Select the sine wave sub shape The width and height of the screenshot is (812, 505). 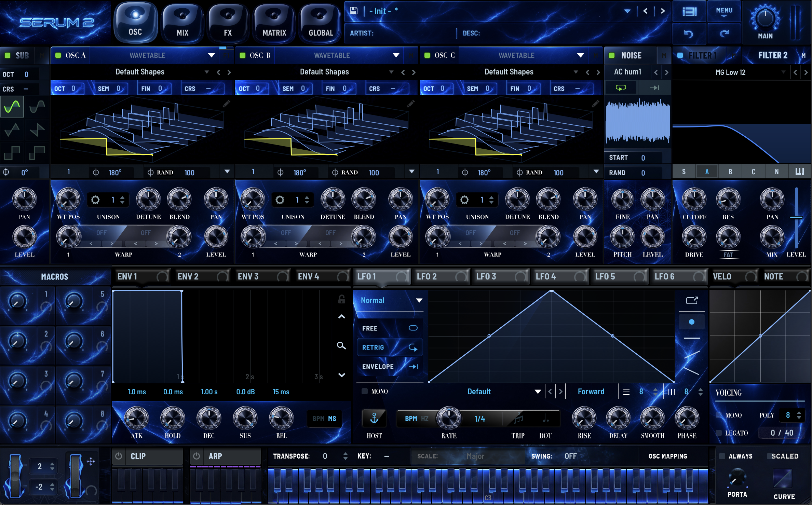12,107
